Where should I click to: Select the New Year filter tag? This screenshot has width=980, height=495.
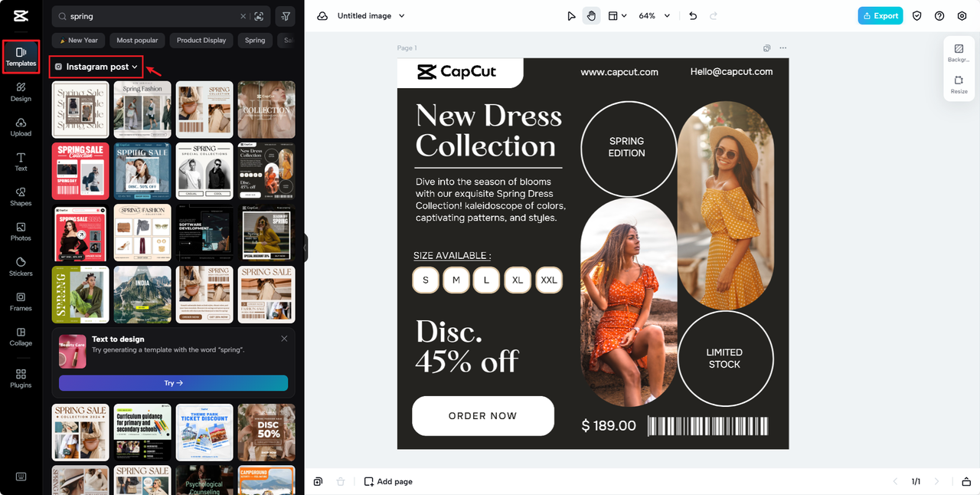(x=78, y=41)
